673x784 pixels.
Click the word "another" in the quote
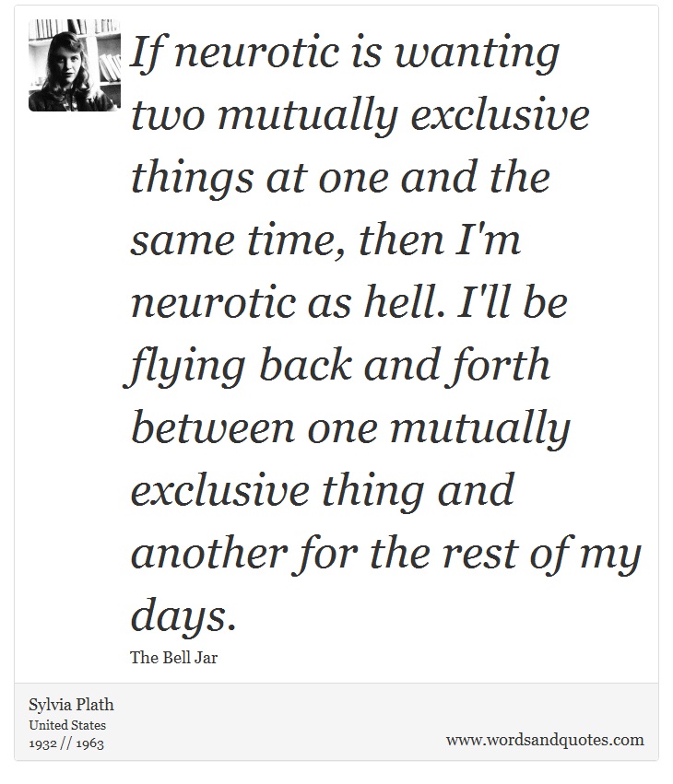(208, 553)
